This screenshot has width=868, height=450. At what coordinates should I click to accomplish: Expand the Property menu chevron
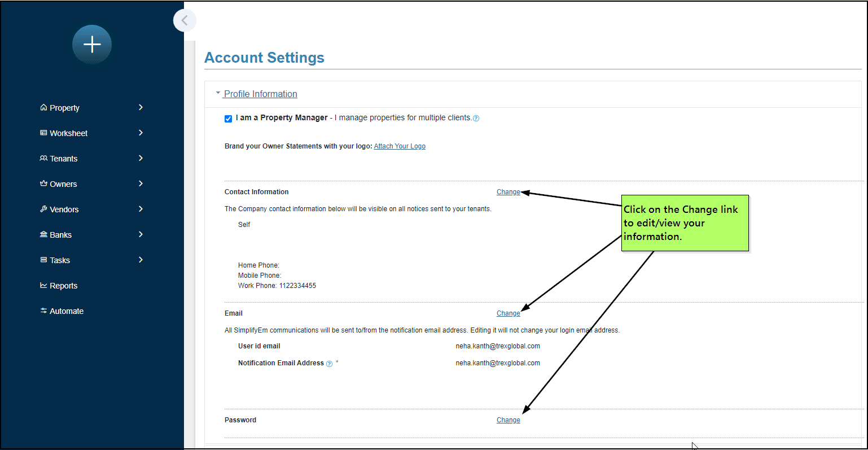[x=141, y=107]
